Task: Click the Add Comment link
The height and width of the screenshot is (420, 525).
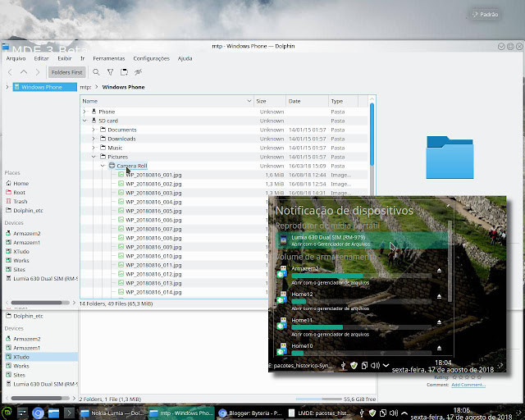Action: click(x=468, y=385)
